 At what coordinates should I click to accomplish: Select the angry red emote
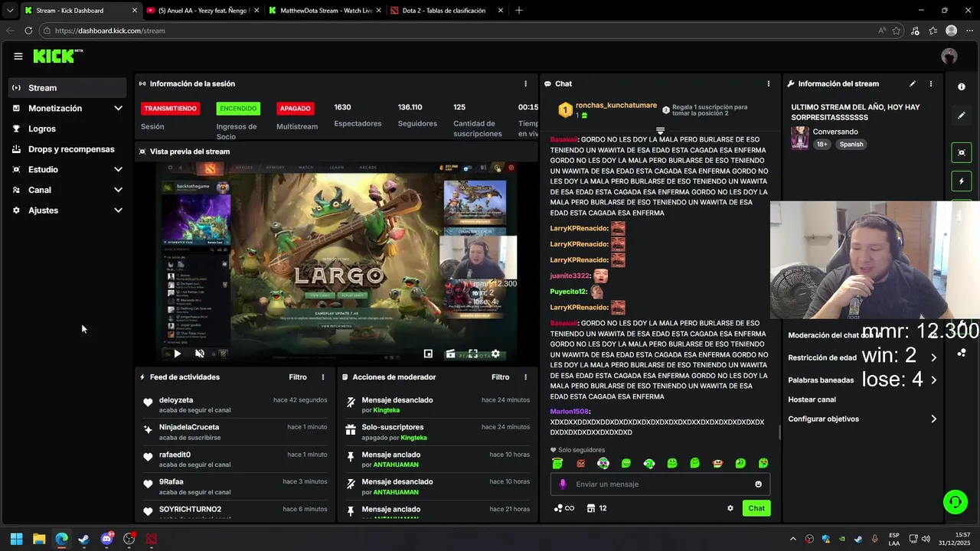(x=580, y=463)
